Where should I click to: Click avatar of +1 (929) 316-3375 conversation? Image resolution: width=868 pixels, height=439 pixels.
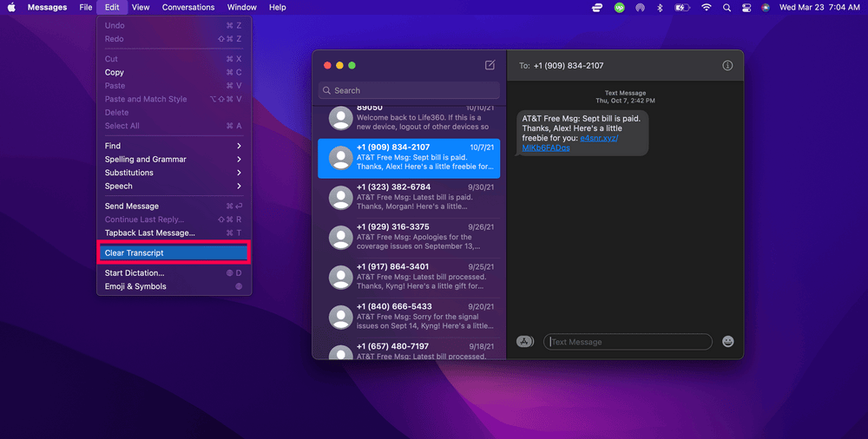tap(340, 238)
